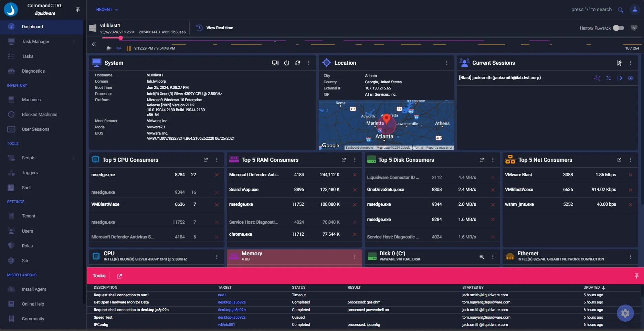This screenshot has height=331, width=644.
Task: Open the user account avatar icon
Action: (x=635, y=10)
